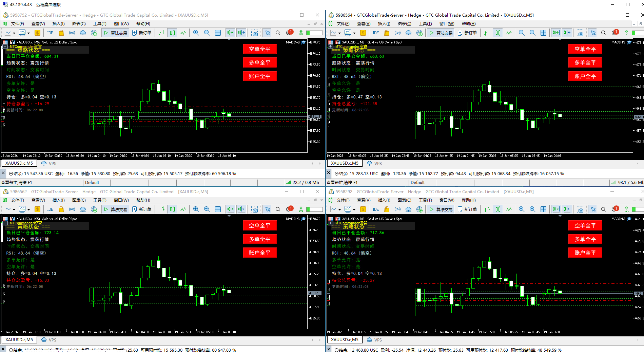Expand new chart dropdown arrow in window 5986562
Screen dimensions: 644x352
click(14, 210)
